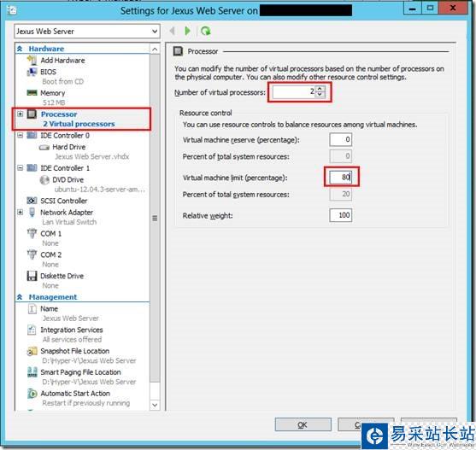476x450 pixels.
Task: Select the SCSI Controller item
Action: coord(64,201)
